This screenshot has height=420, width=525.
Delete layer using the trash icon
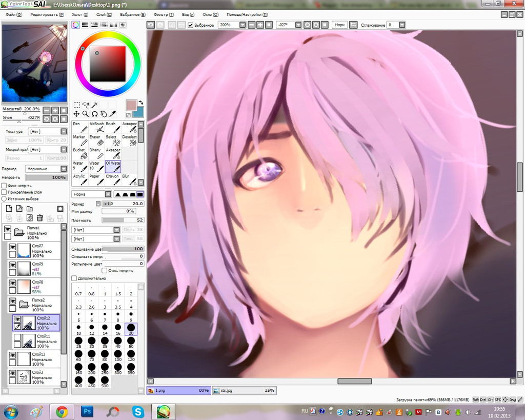pos(40,218)
